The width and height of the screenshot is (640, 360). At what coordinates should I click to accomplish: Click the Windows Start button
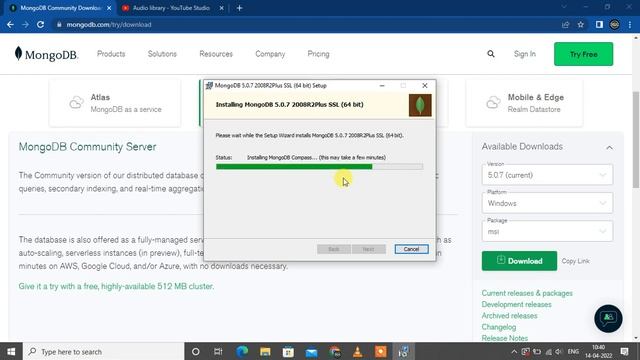point(11,351)
